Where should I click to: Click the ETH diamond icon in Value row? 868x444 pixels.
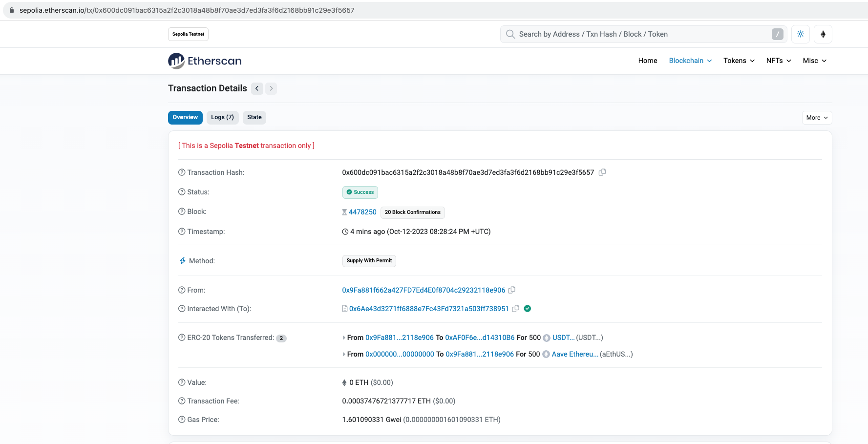click(x=344, y=382)
